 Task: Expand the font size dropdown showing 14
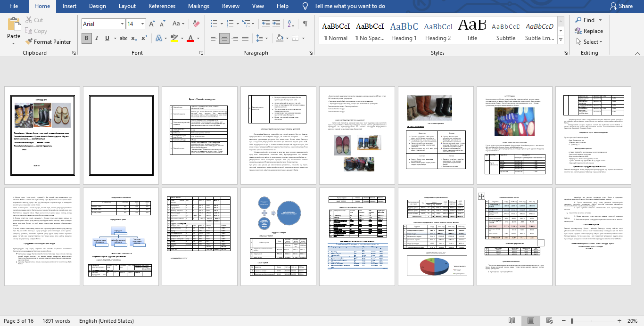(143, 24)
